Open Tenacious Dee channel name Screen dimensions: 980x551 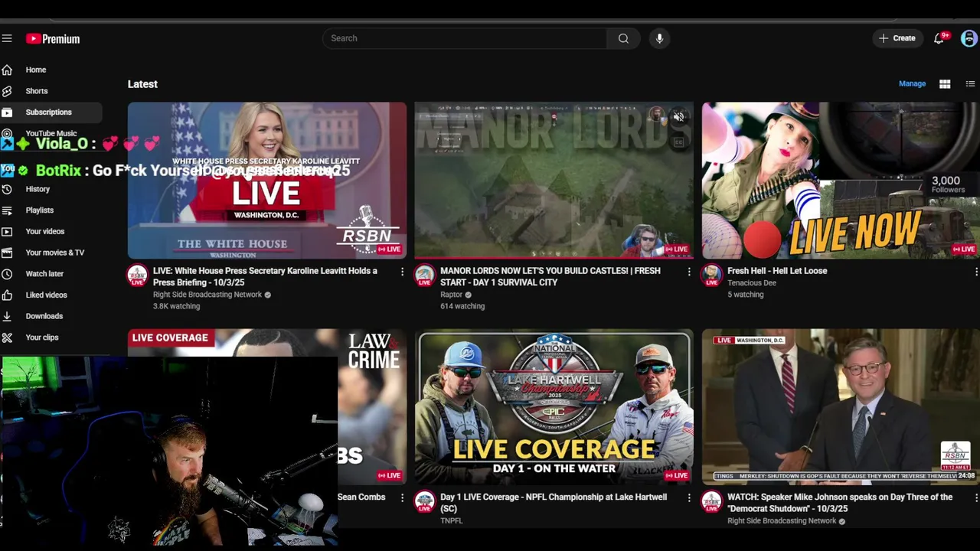(x=752, y=283)
